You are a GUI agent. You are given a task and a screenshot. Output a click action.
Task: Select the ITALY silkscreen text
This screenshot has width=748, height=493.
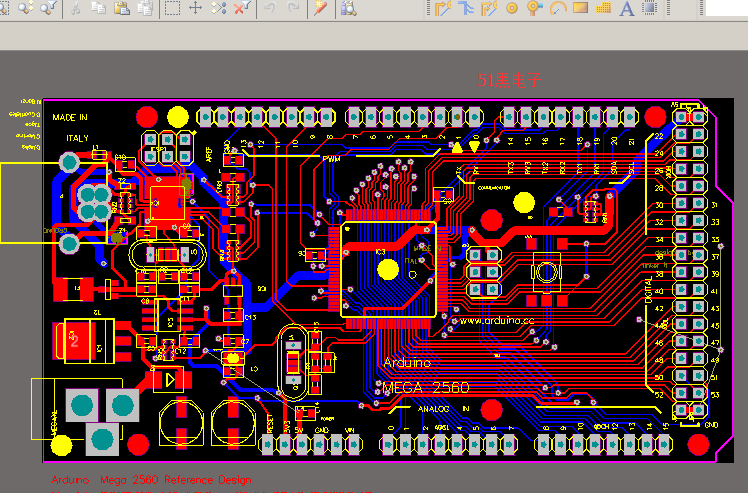pyautogui.click(x=77, y=138)
